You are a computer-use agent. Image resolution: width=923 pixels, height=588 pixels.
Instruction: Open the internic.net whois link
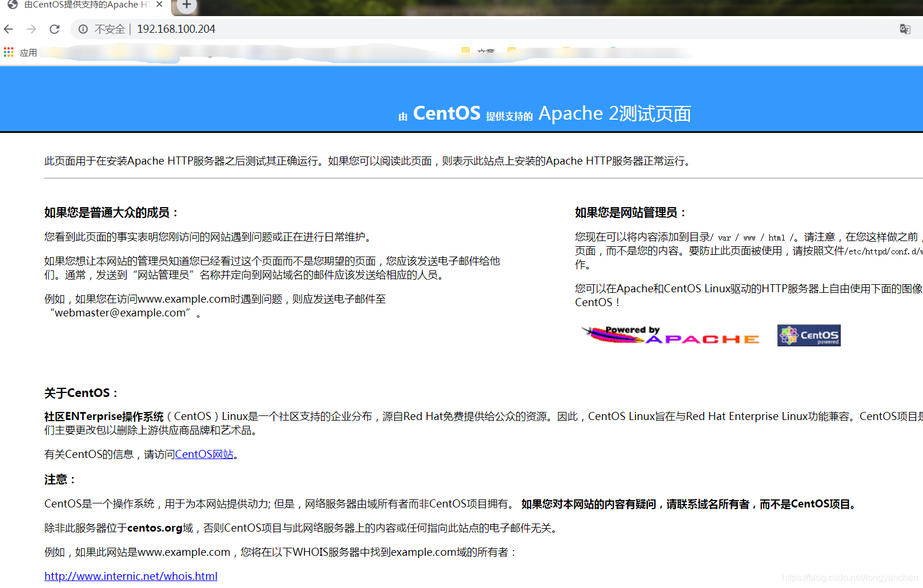click(131, 576)
